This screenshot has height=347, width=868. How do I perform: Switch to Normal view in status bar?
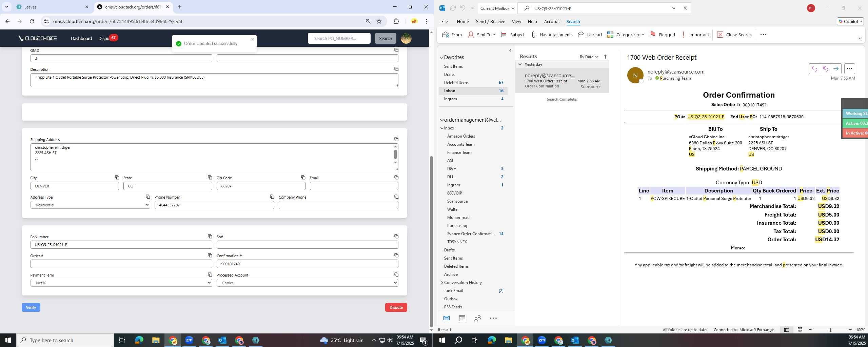[786, 329]
